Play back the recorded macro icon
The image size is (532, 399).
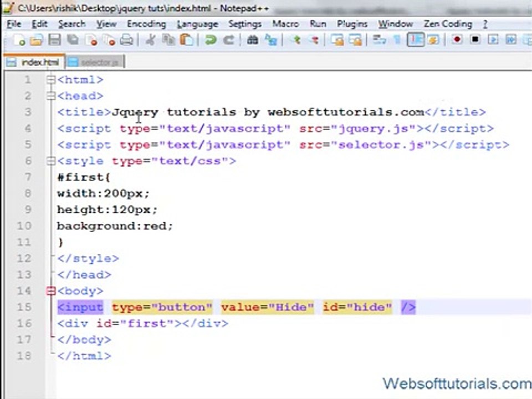[x=493, y=40]
